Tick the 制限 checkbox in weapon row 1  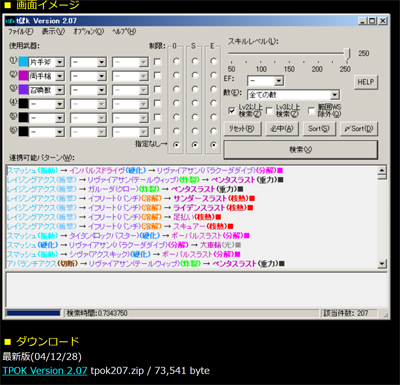pyautogui.click(x=157, y=62)
